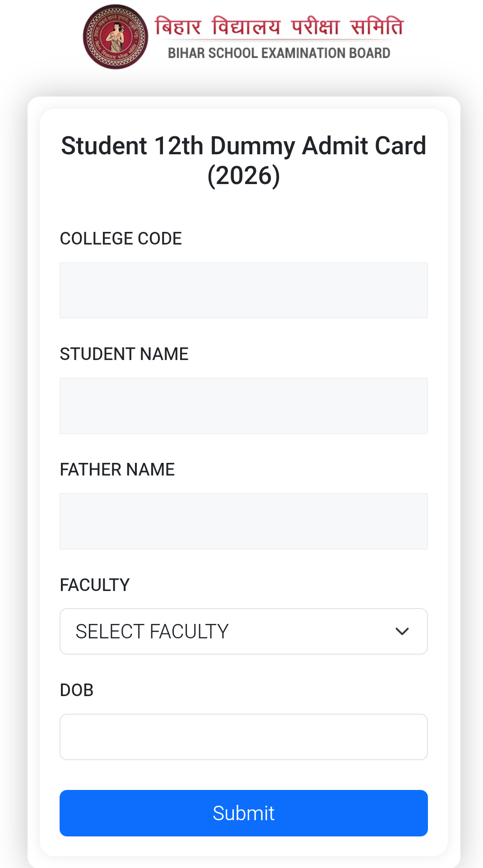Click the 'BIHAR SCHOOL EXAMINATION BOARD' header text
483x868 pixels.
pos(279,53)
